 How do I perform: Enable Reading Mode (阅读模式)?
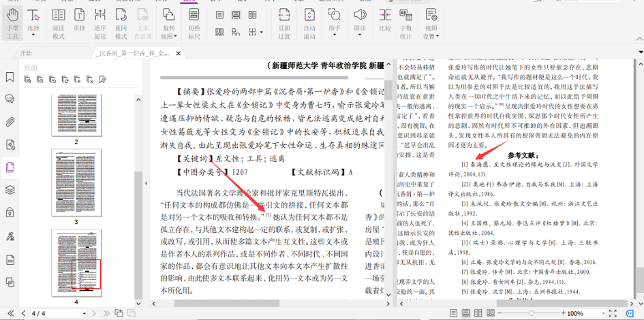[59, 23]
